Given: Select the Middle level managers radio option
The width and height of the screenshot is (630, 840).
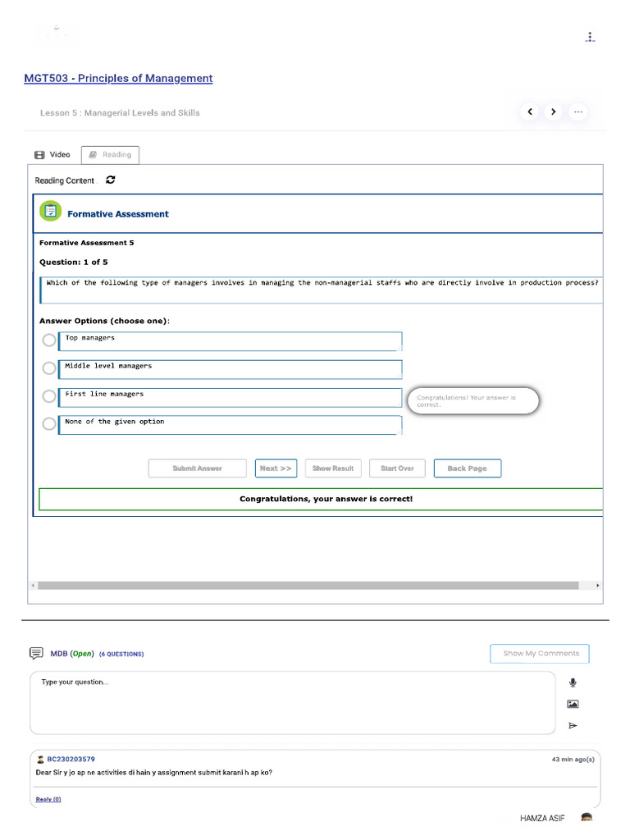Looking at the screenshot, I should click(49, 368).
